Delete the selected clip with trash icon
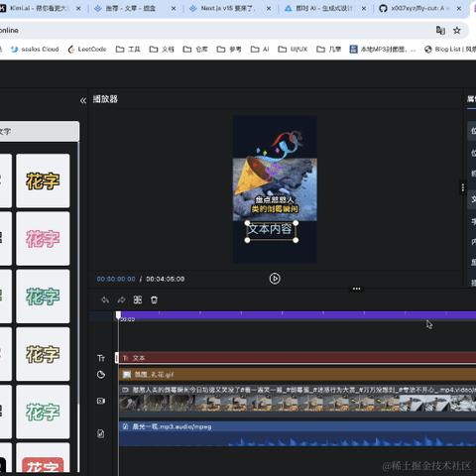 154,300
